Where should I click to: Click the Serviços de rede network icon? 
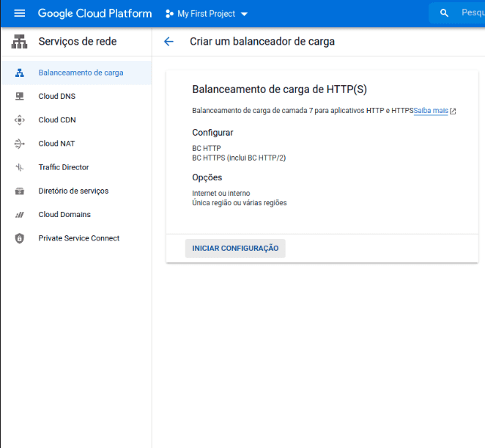point(19,42)
